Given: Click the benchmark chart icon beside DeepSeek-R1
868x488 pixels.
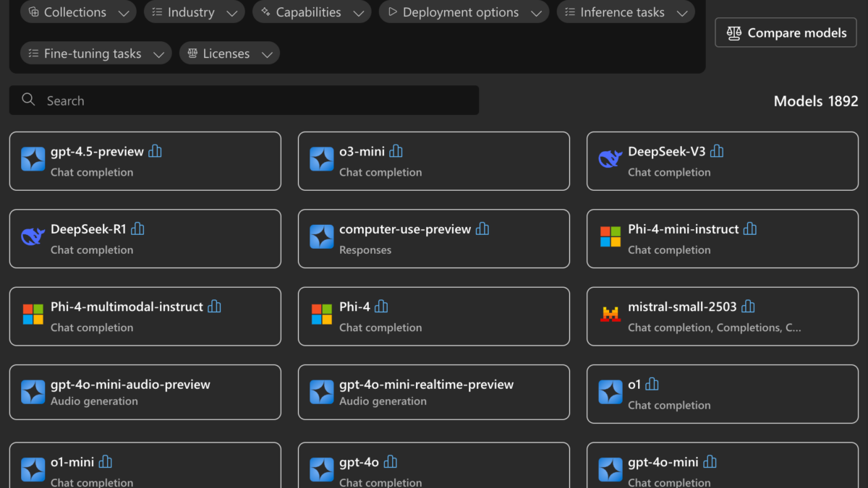Looking at the screenshot, I should click(x=137, y=228).
